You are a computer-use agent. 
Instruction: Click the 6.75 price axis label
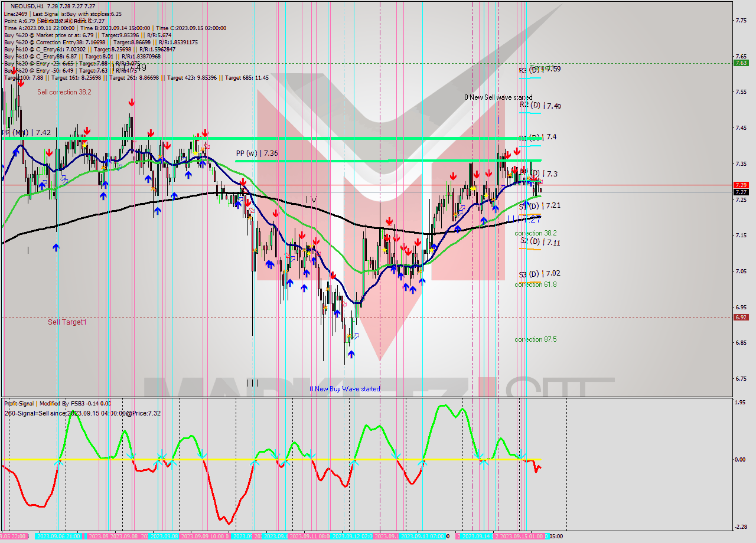click(742, 378)
